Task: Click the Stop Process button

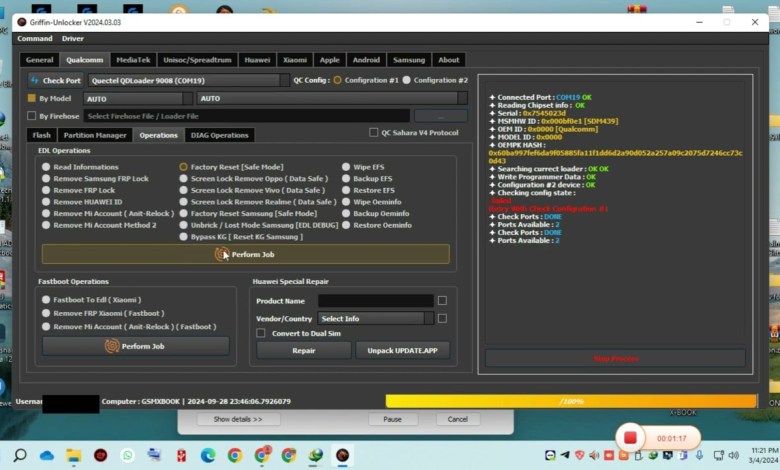Action: point(615,359)
